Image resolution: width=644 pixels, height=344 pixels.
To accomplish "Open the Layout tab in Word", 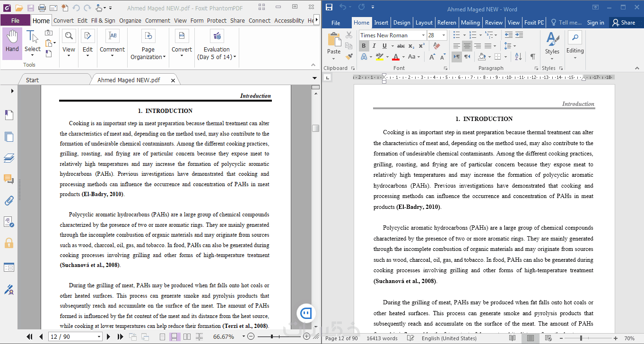I will tap(424, 23).
